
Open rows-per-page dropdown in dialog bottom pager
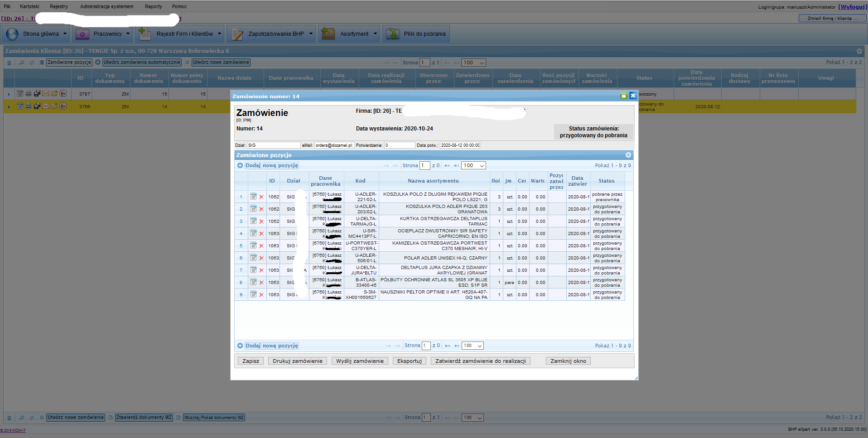point(473,346)
